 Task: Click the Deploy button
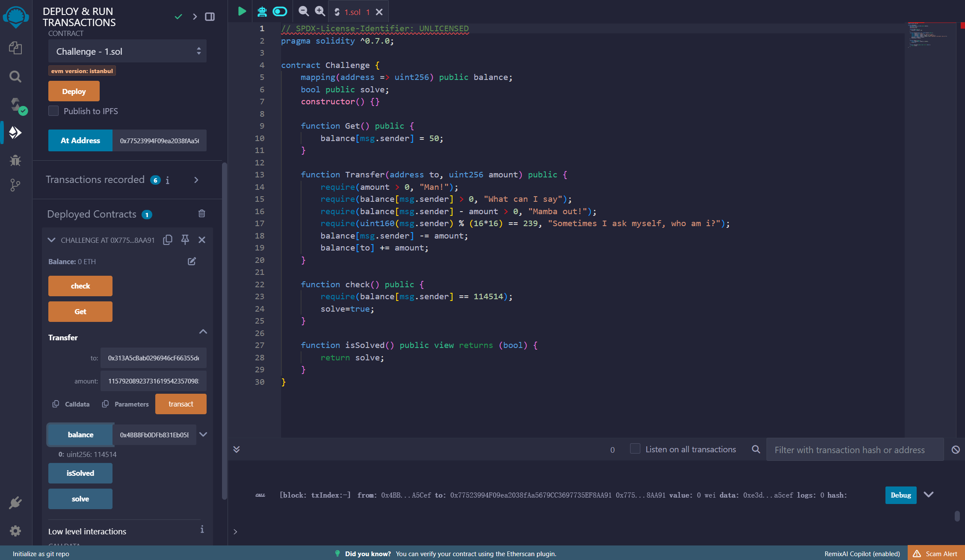tap(74, 91)
